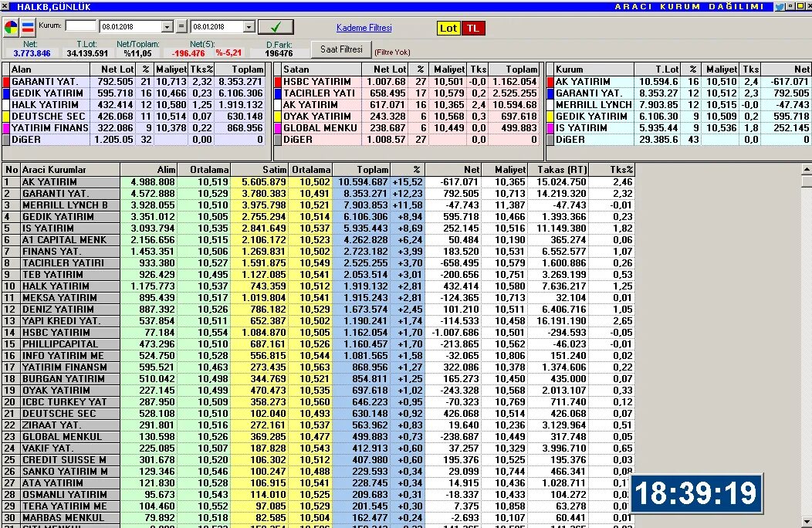
Task: Select ICBC TURKEY YAT row
Action: click(x=319, y=402)
